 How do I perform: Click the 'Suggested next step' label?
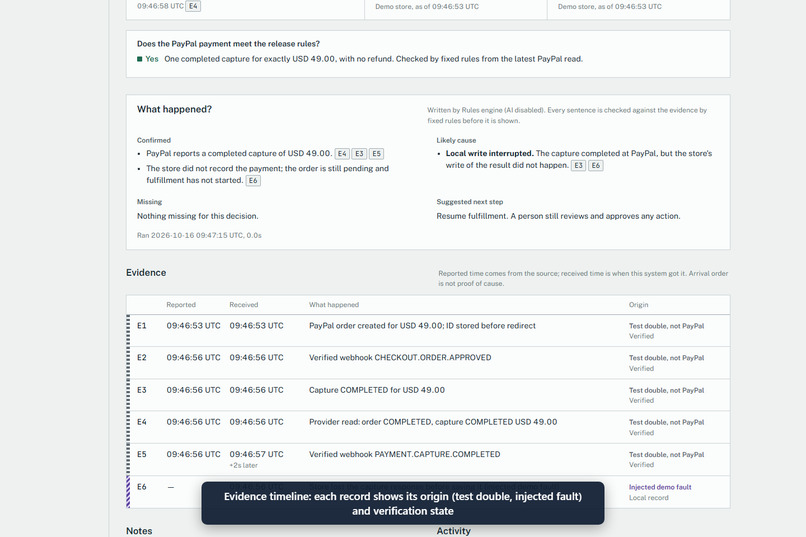pyautogui.click(x=470, y=202)
